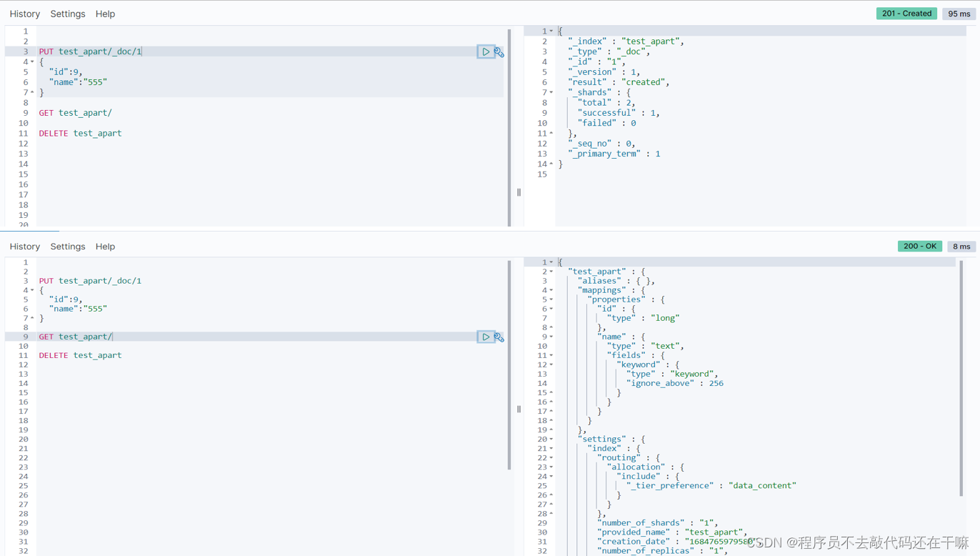Open Settings in the 200 OK console
Viewport: 980px width, 556px height.
68,247
